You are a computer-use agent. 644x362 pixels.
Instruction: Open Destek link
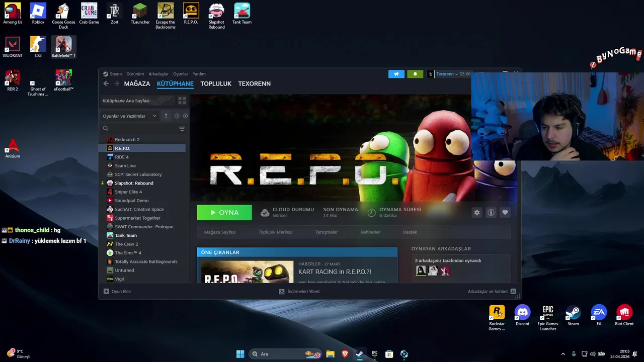(410, 232)
